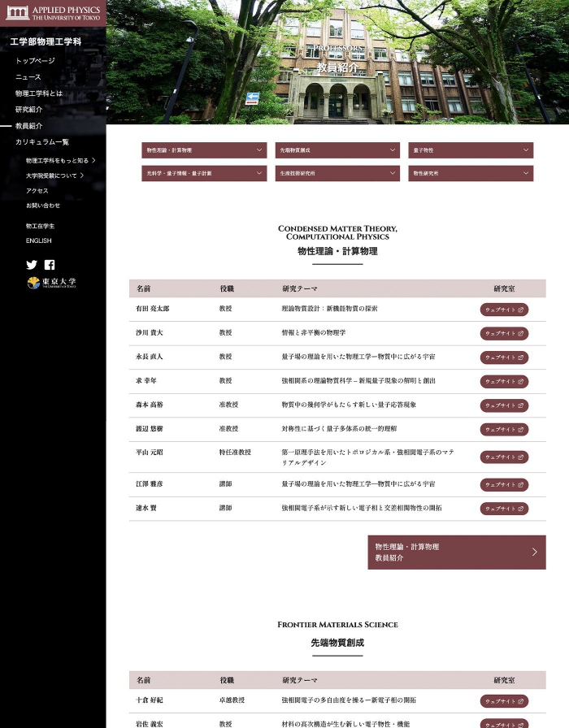Go to トップページ in the sidebar
This screenshot has width=569, height=728.
tap(35, 61)
